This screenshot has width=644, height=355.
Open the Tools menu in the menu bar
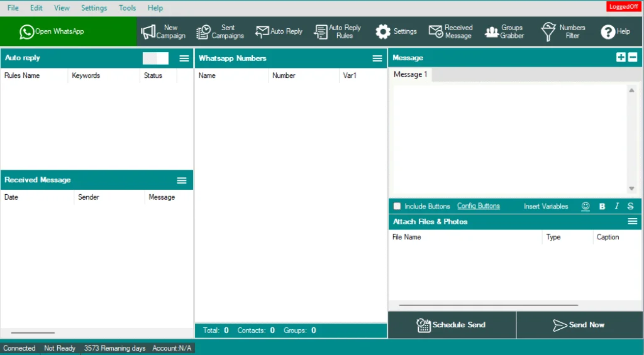coord(127,8)
